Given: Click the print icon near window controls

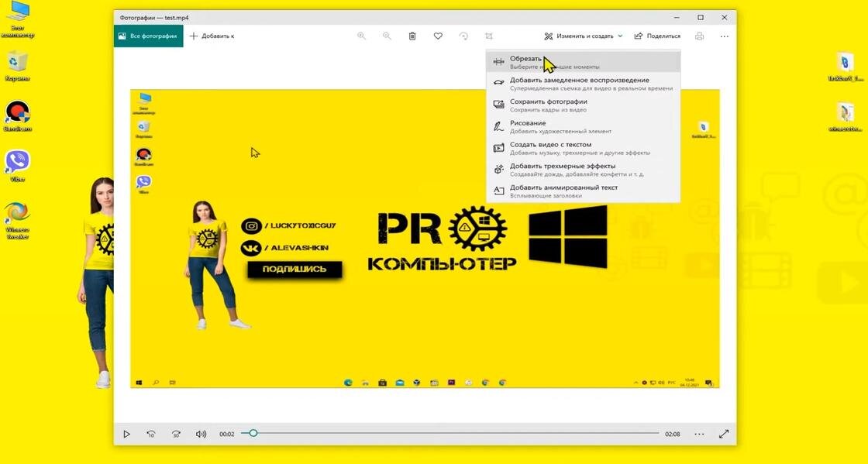Looking at the screenshot, I should point(698,36).
